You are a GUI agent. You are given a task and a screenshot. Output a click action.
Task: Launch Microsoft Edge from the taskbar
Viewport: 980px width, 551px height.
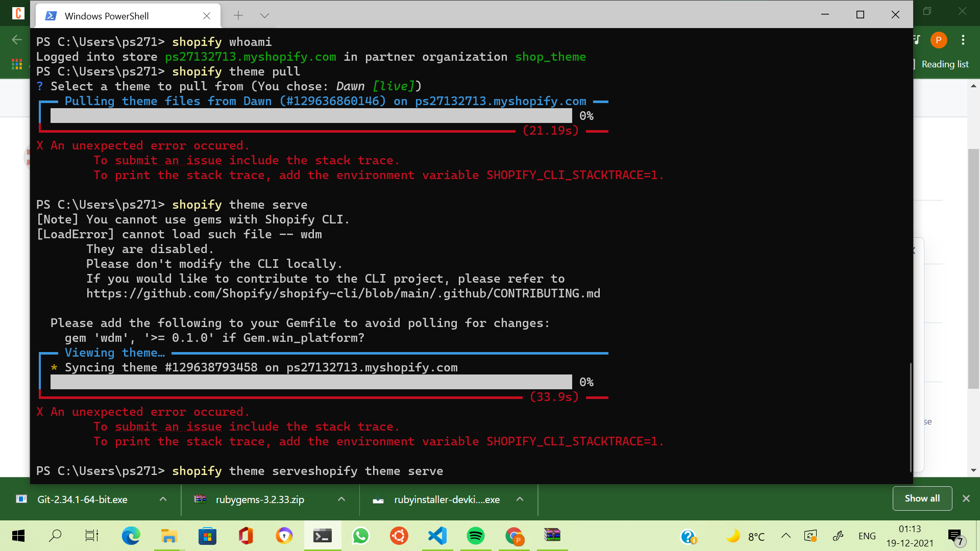pos(131,536)
